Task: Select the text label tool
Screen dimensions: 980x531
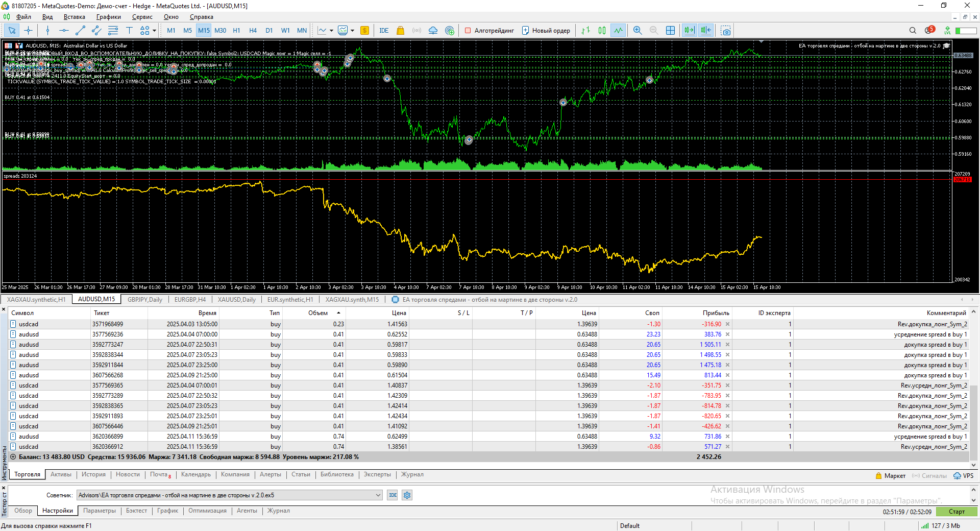Action: pos(129,31)
